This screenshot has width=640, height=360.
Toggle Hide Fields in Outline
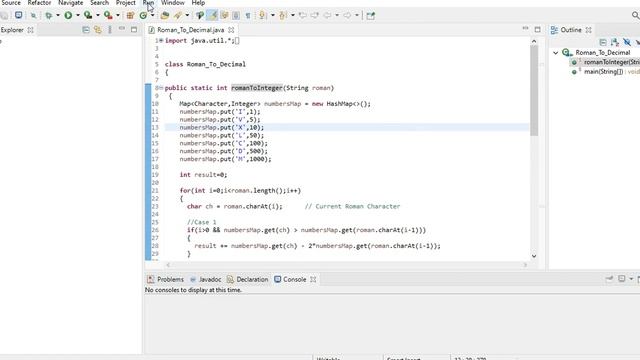(627, 42)
